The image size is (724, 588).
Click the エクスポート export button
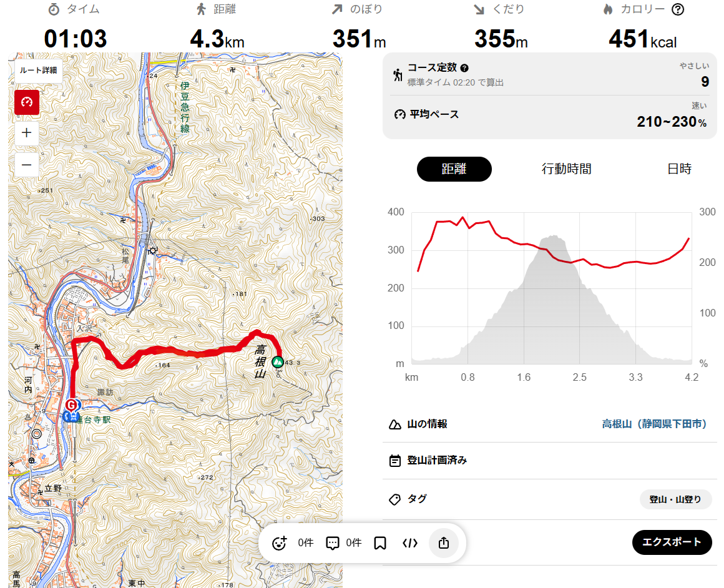click(x=672, y=542)
